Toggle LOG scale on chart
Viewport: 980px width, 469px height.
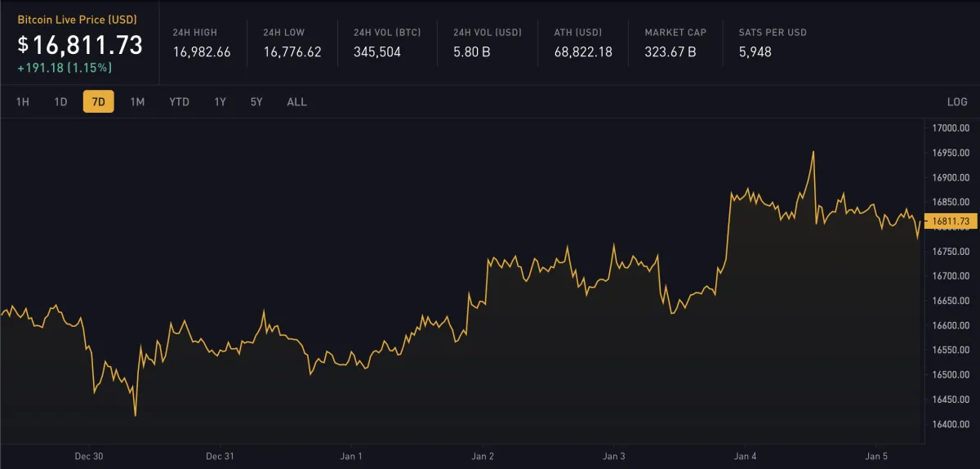point(957,102)
